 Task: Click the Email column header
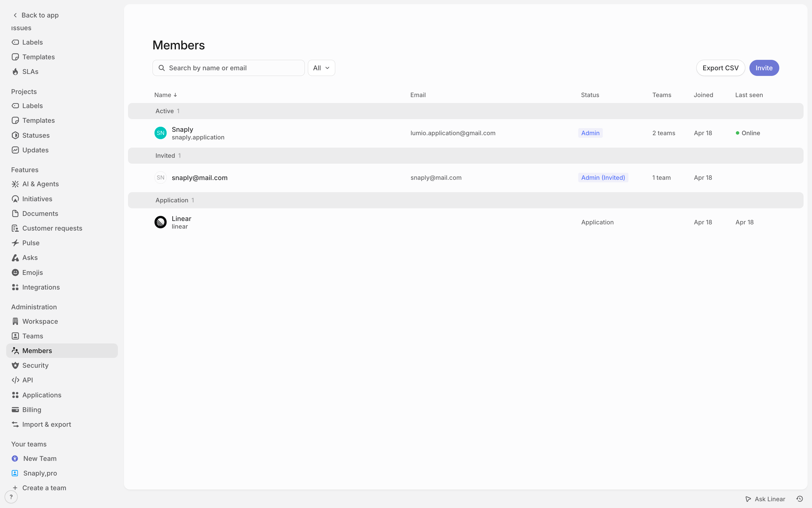[418, 95]
